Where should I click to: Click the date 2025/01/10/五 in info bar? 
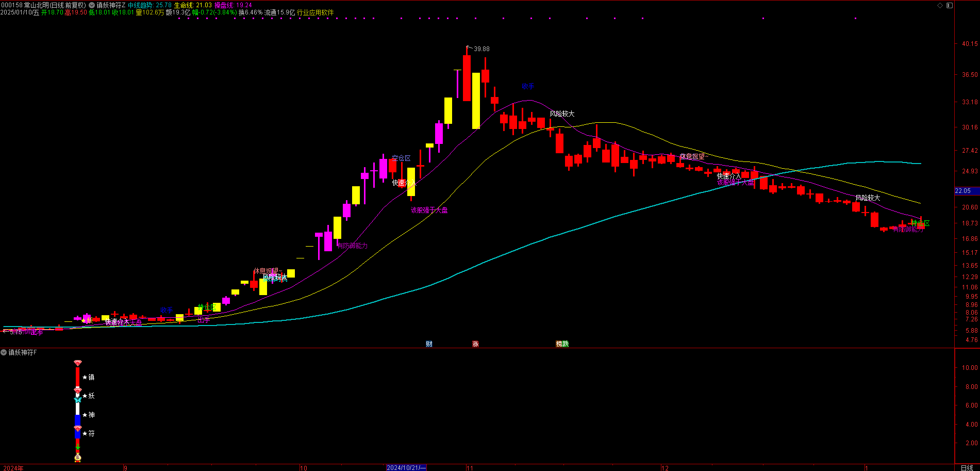[x=20, y=12]
